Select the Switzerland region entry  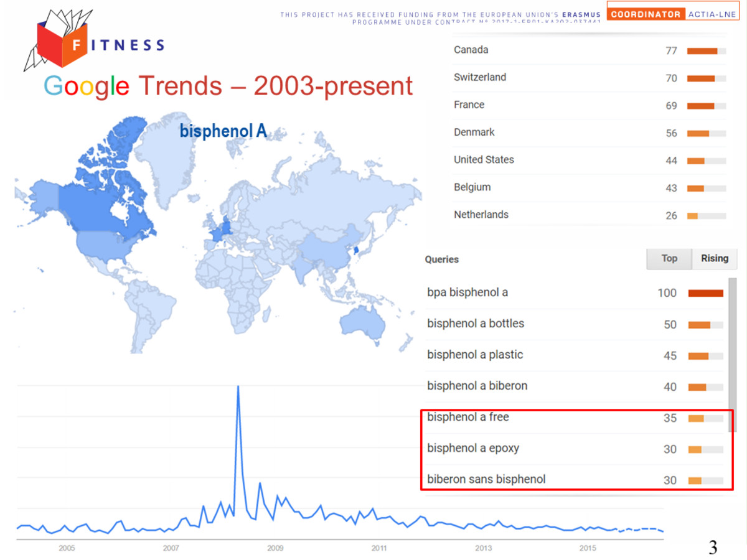pyautogui.click(x=590, y=78)
